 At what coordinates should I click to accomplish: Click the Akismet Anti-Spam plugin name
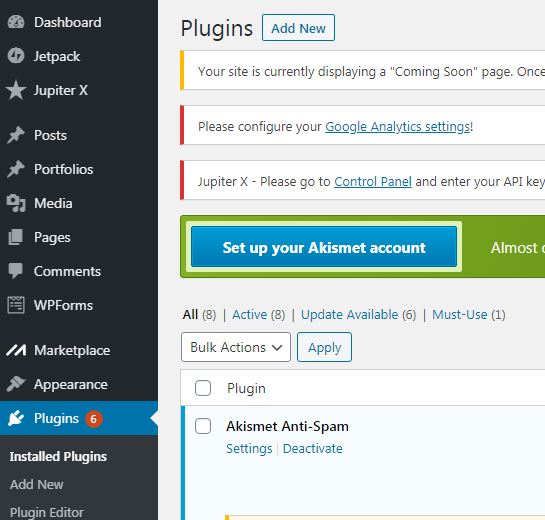pos(287,426)
